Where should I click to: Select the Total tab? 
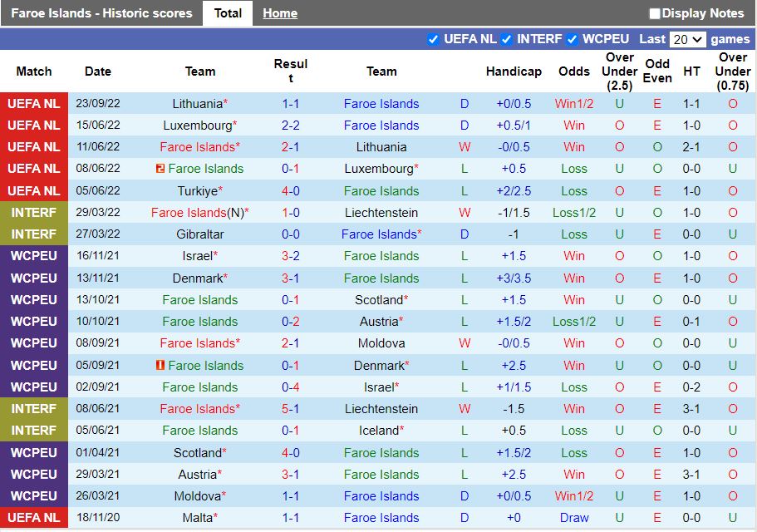[227, 13]
